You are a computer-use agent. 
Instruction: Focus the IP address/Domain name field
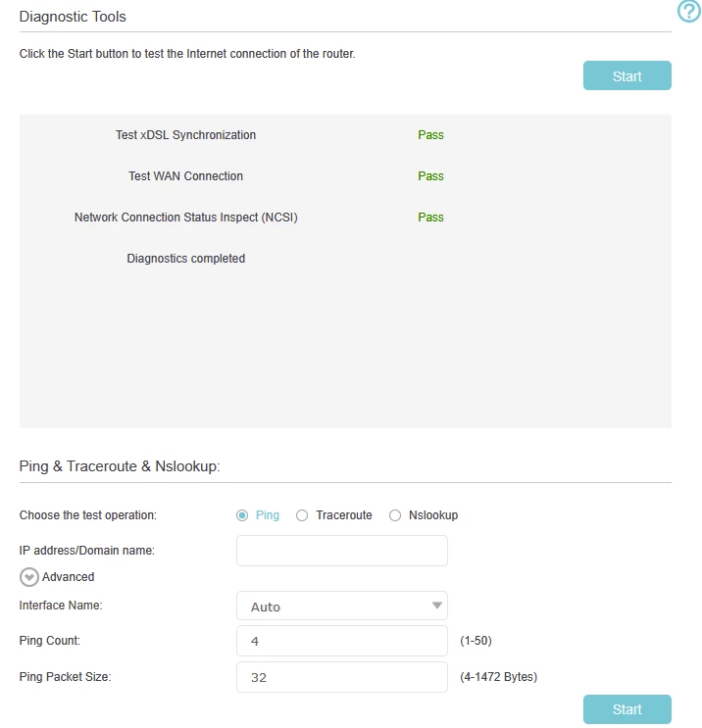tap(341, 551)
